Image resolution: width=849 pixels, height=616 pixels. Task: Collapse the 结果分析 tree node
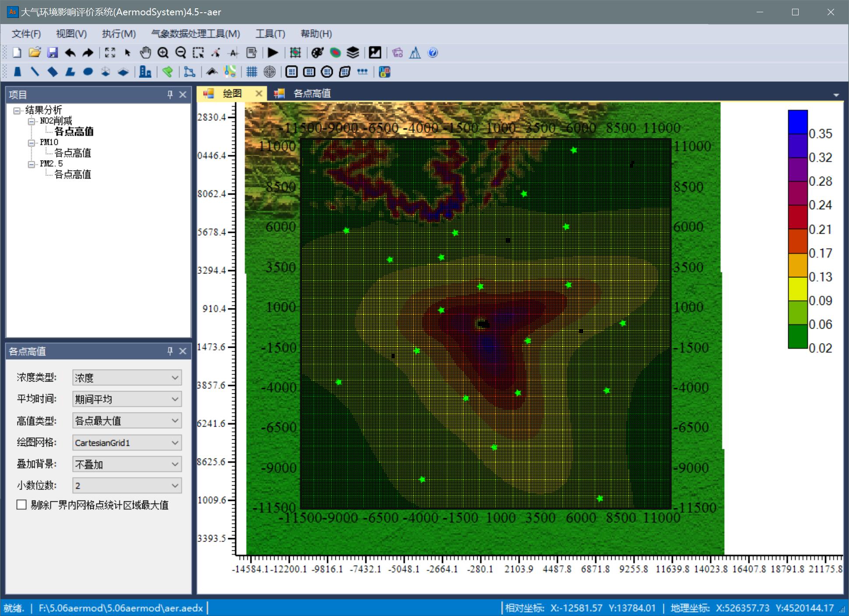click(17, 110)
